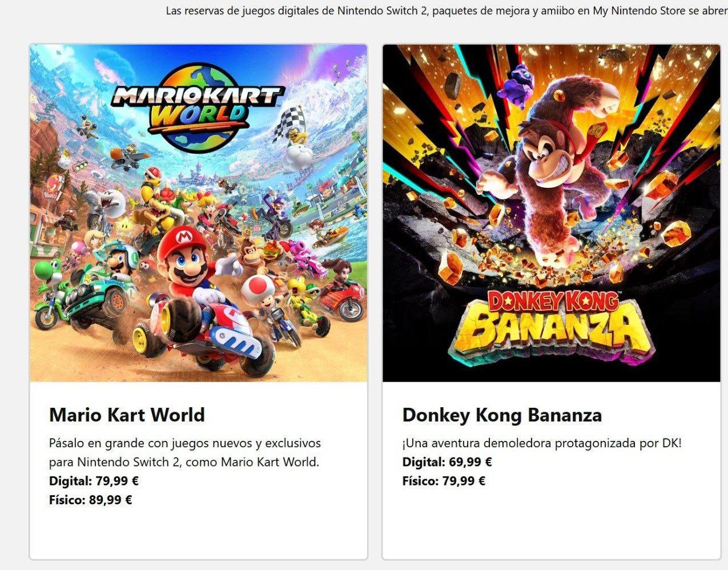Select the Digital 79,99 € price line
728x570 pixels.
pos(94,481)
